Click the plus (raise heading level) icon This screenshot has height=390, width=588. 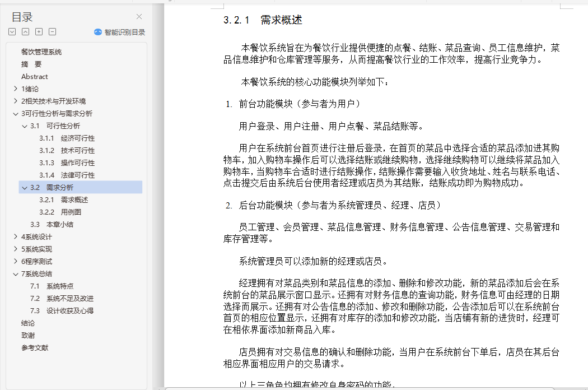pyautogui.click(x=39, y=32)
